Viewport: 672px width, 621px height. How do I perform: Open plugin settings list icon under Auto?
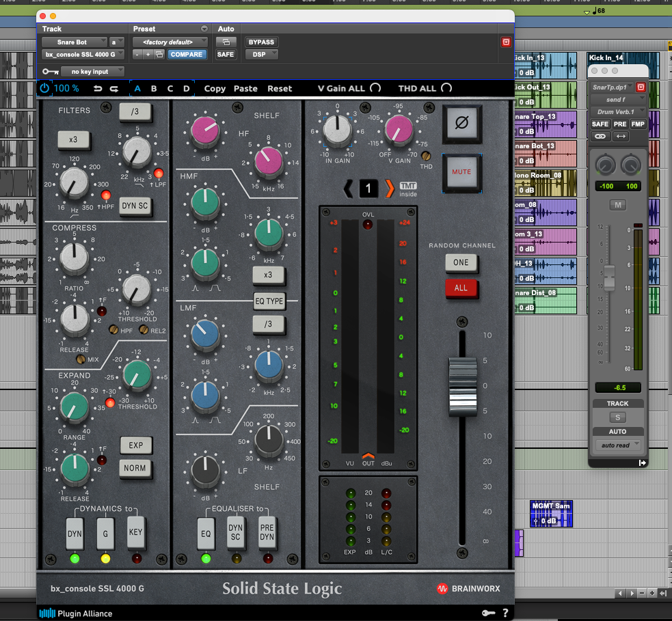[x=226, y=42]
